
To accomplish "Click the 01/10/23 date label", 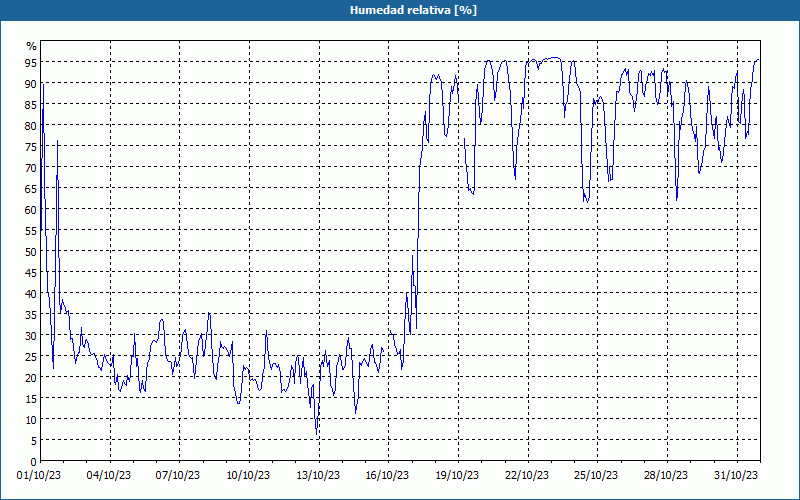I will tap(39, 475).
